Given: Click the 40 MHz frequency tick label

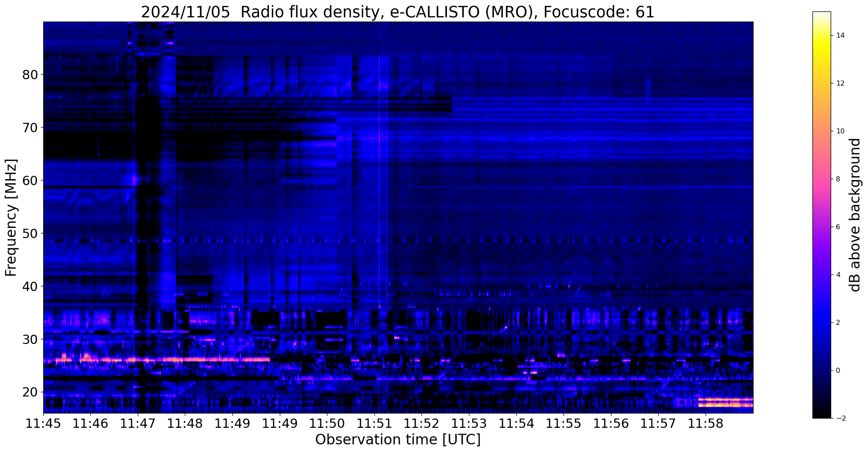Looking at the screenshot, I should [30, 286].
